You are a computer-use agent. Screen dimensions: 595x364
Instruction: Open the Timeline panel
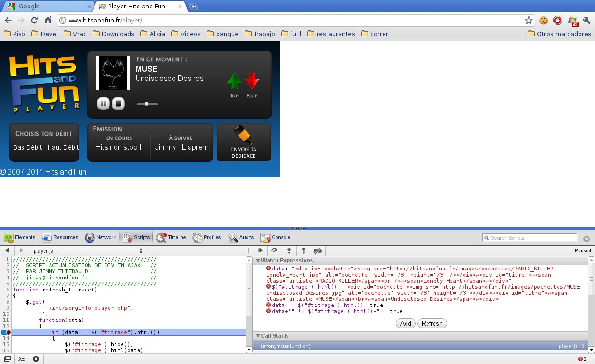(171, 238)
